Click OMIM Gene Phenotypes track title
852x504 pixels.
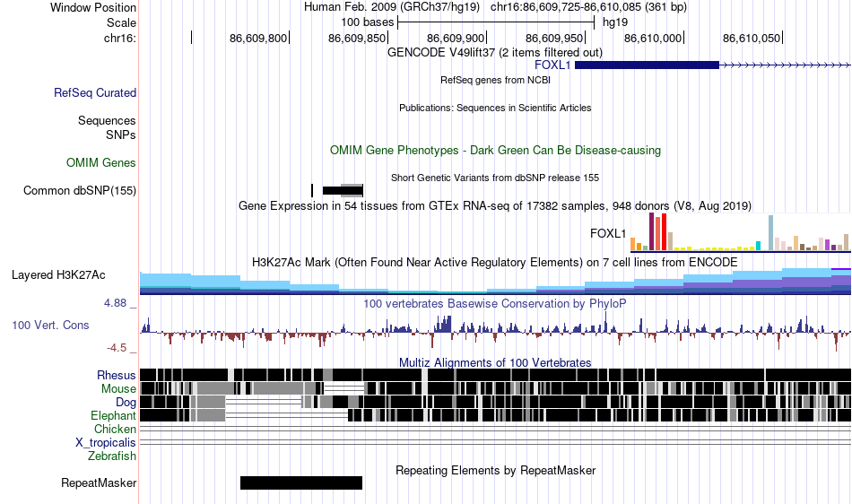click(495, 151)
